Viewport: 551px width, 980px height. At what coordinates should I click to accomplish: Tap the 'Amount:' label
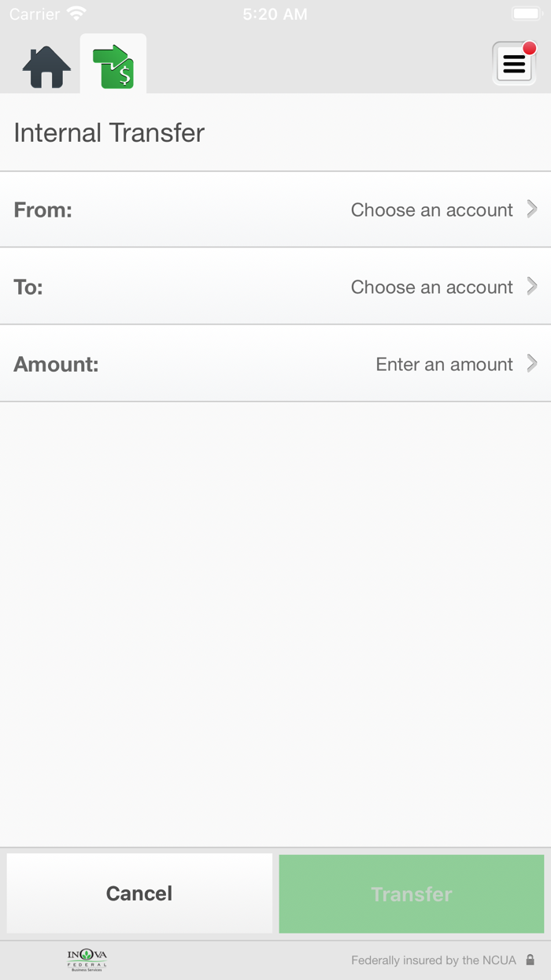56,365
